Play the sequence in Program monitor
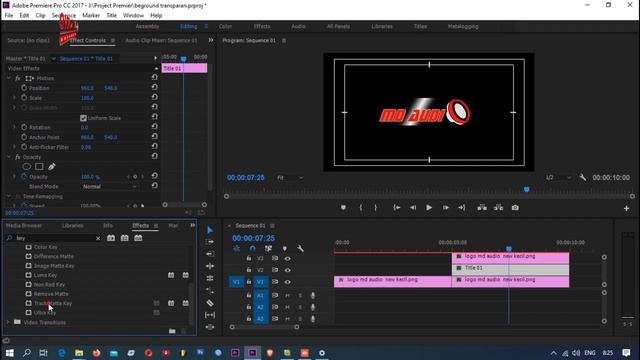The image size is (640, 360). click(x=429, y=208)
